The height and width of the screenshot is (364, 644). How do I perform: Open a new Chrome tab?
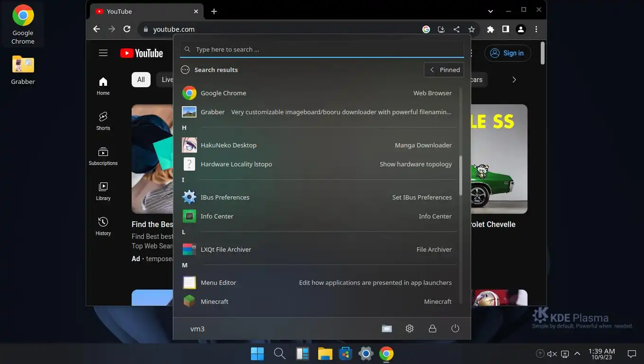[x=214, y=11]
